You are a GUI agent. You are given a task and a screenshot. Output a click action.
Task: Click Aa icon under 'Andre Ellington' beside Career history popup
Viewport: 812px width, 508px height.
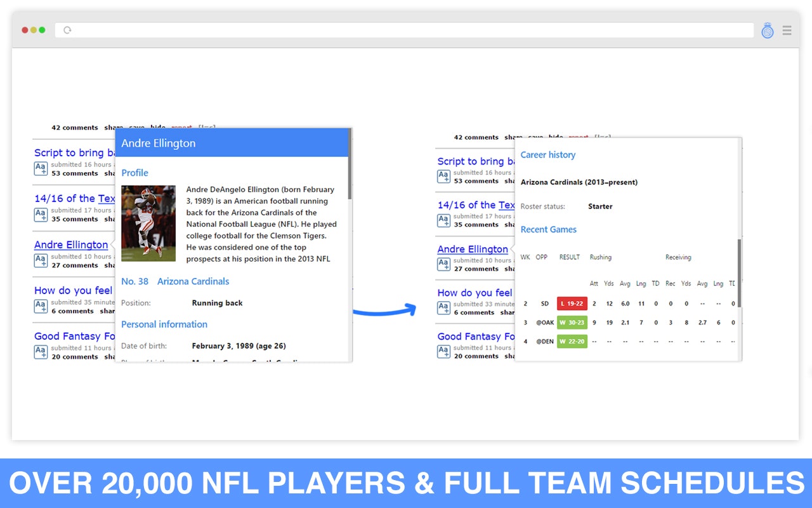pyautogui.click(x=443, y=264)
